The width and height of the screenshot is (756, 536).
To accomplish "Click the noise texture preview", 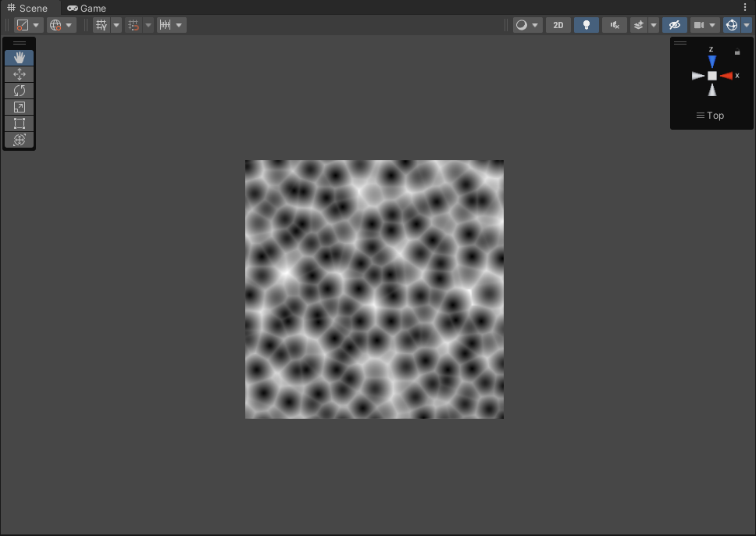I will click(x=374, y=289).
